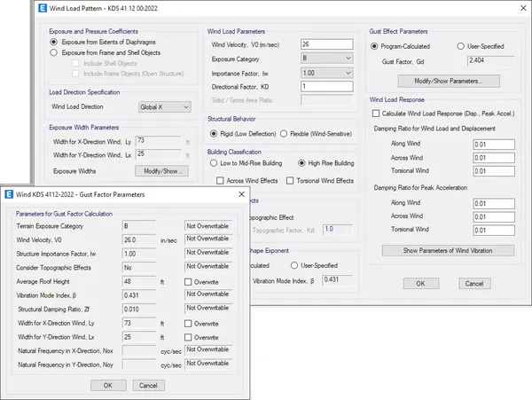Click Modify/Show button for Exposure Widths
The height and width of the screenshot is (400, 532).
162,171
